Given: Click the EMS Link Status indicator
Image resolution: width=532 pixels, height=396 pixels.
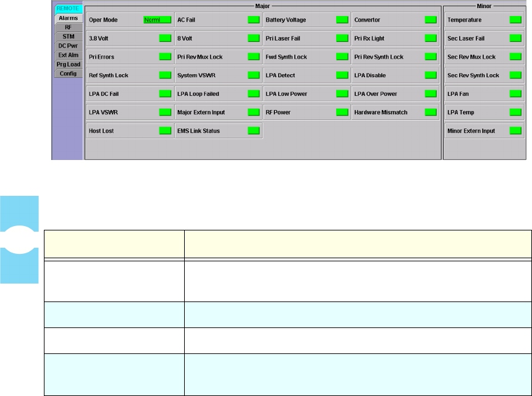Looking at the screenshot, I should (253, 130).
